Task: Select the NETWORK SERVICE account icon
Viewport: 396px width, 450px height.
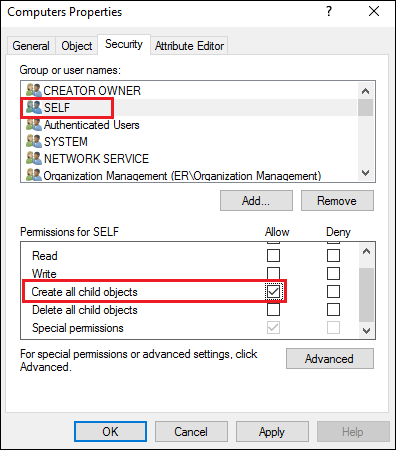Action: click(34, 158)
